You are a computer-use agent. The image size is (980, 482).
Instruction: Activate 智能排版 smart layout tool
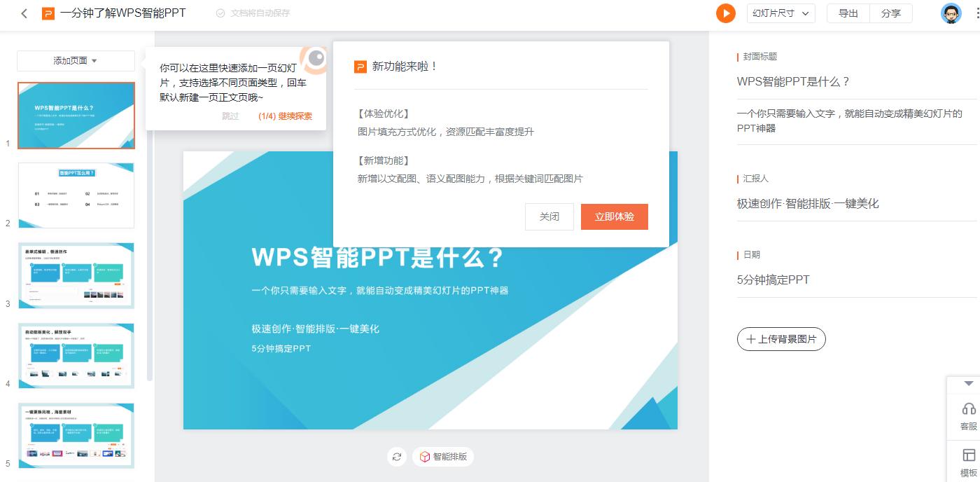(443, 456)
